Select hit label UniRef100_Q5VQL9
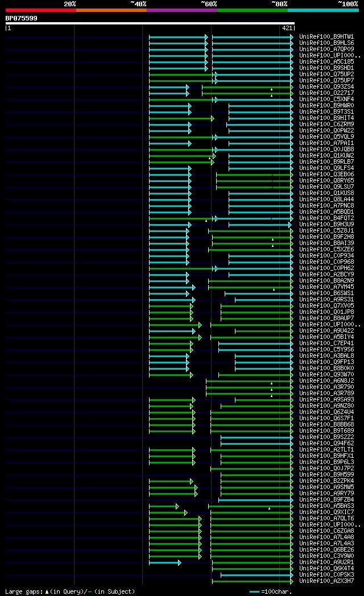 pyautogui.click(x=326, y=137)
